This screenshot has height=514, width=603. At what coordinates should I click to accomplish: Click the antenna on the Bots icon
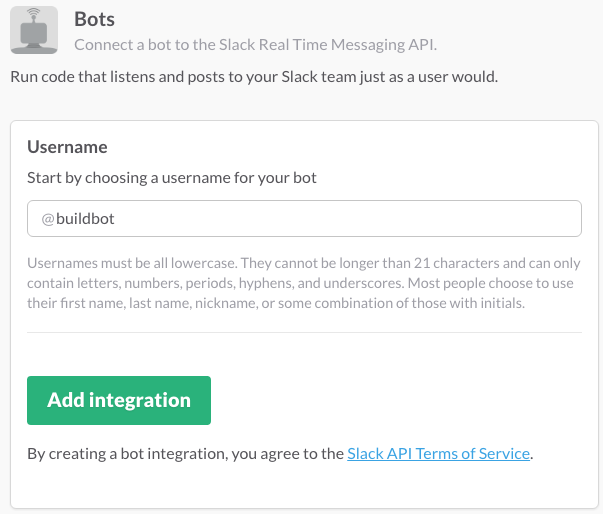(x=34, y=15)
